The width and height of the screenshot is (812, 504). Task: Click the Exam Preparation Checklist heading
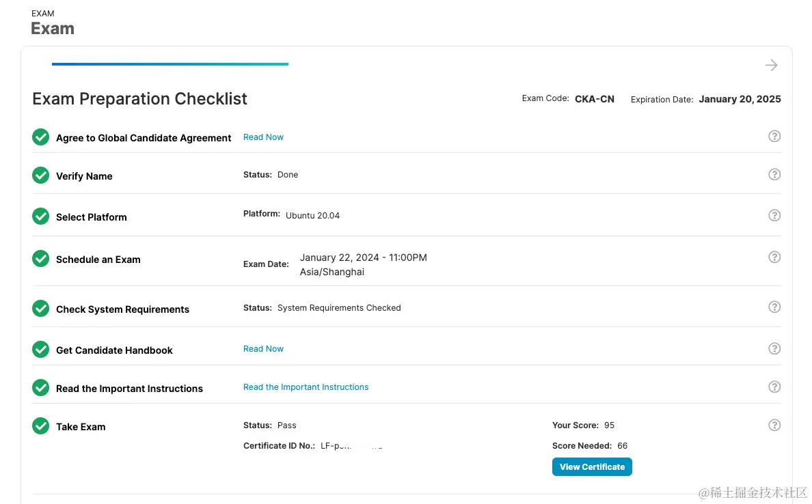[140, 99]
